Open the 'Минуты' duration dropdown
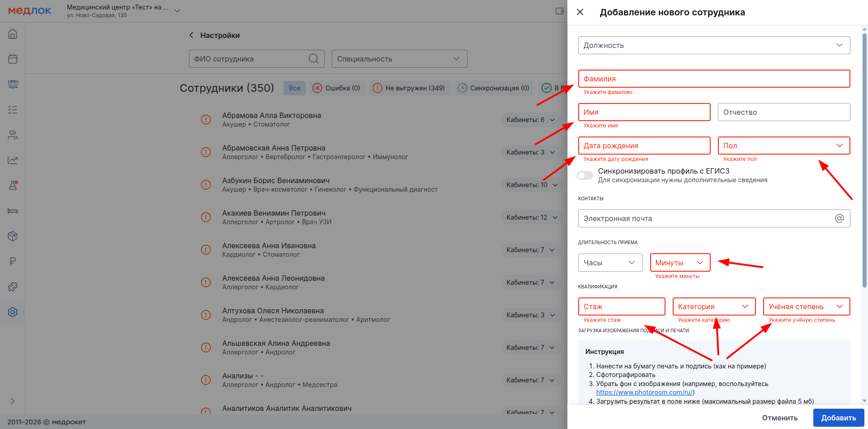The width and height of the screenshot is (868, 429). coord(679,263)
